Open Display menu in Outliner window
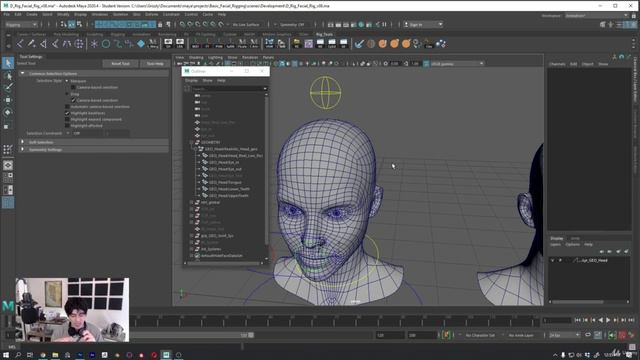This screenshot has height=360, width=640. 191,80
